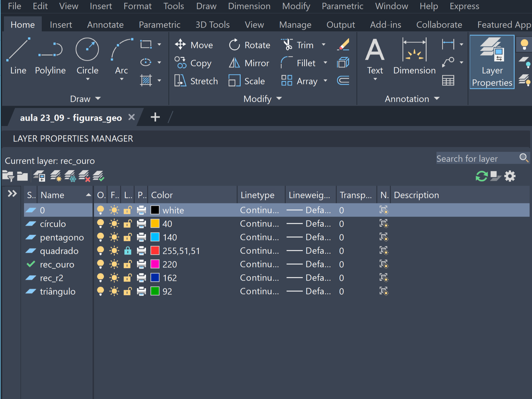Expand the layer filters tree panel

pyautogui.click(x=12, y=194)
